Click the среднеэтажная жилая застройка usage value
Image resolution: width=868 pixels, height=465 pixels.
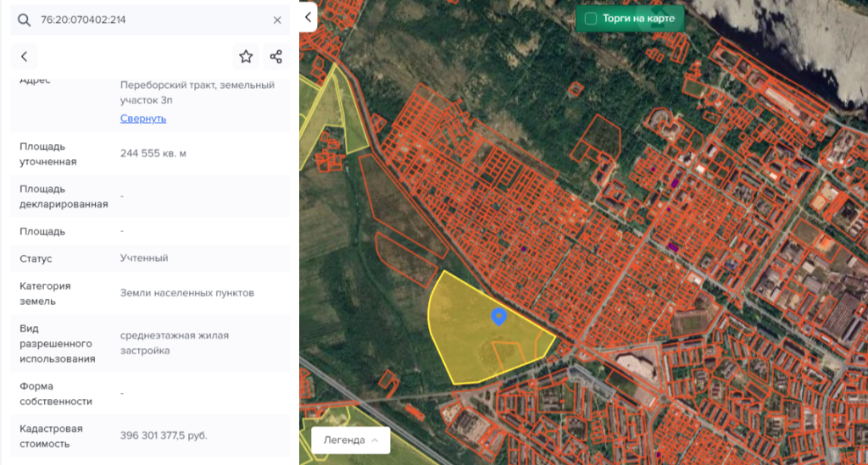[175, 343]
